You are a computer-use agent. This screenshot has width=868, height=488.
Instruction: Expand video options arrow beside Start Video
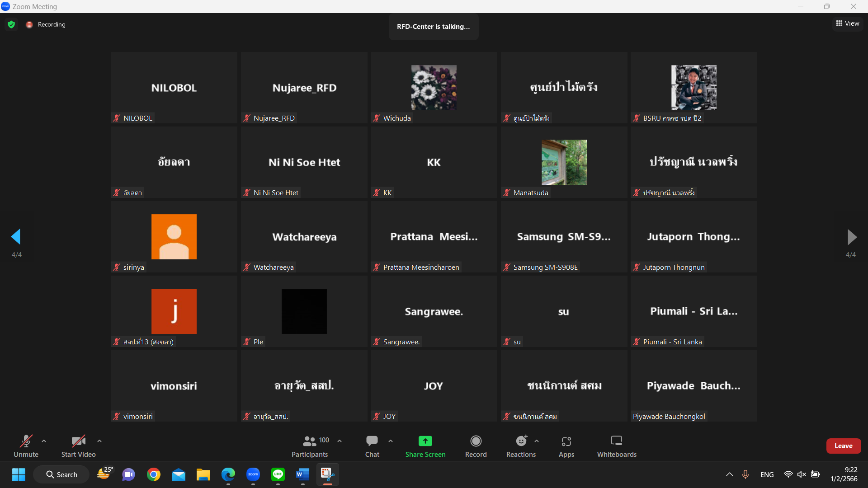click(x=99, y=441)
